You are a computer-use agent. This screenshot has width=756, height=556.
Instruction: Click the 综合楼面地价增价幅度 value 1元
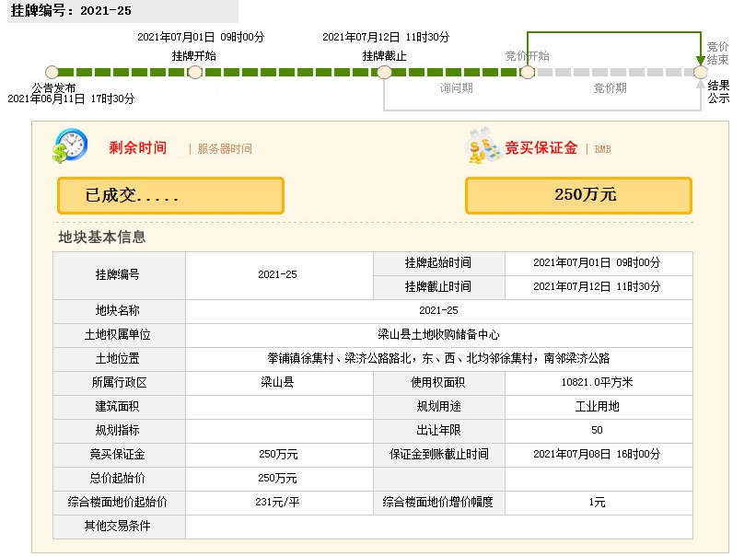pos(597,503)
